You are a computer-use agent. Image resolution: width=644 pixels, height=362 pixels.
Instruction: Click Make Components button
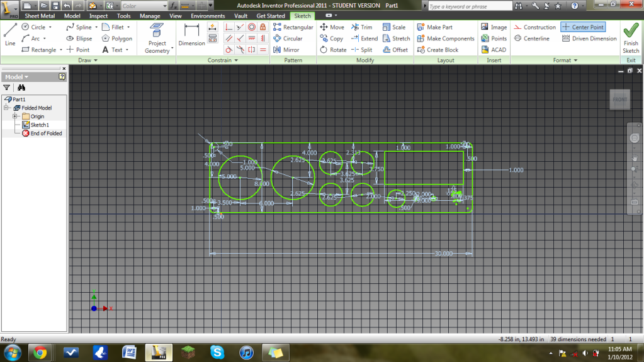(445, 38)
